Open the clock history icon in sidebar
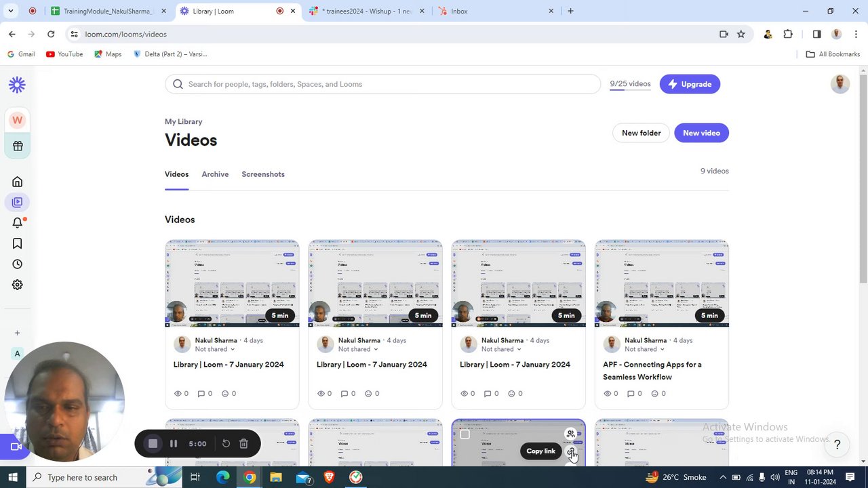Viewport: 868px width, 488px height. 17,264
